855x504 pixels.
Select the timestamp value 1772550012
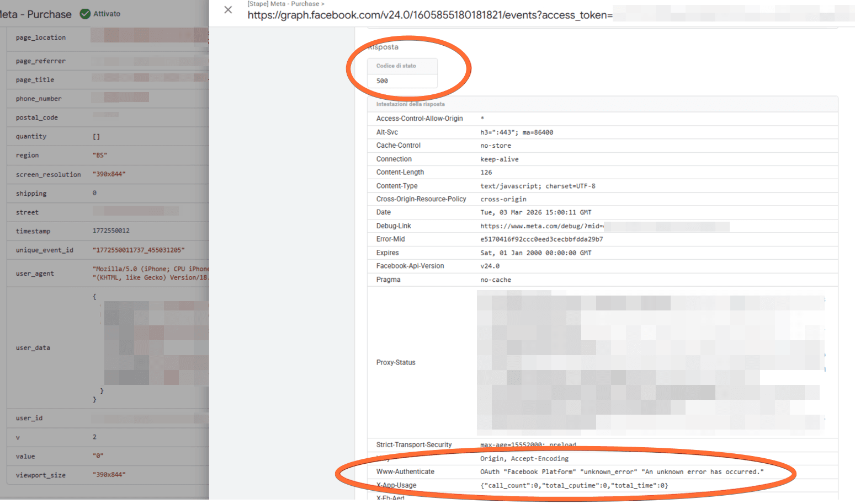pyautogui.click(x=111, y=230)
